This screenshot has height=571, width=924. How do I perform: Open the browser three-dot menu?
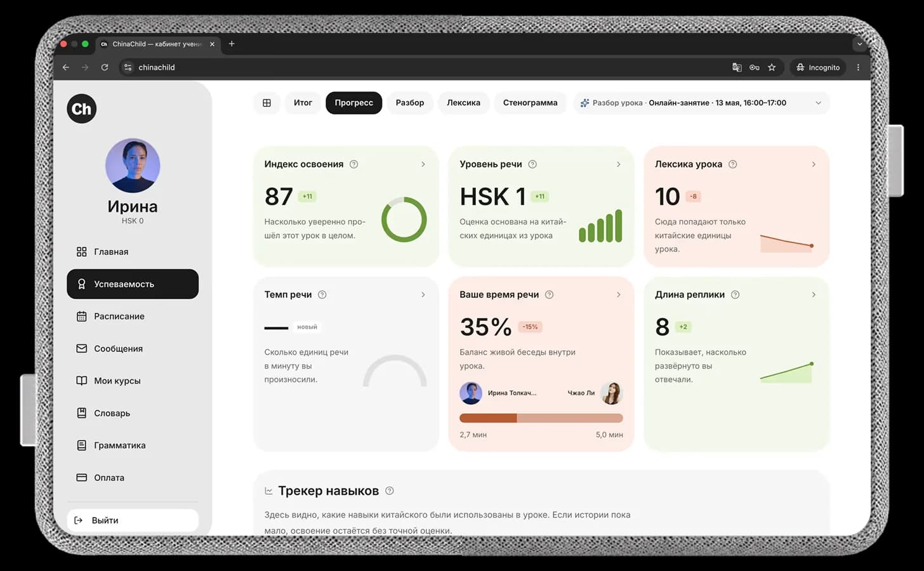point(858,67)
